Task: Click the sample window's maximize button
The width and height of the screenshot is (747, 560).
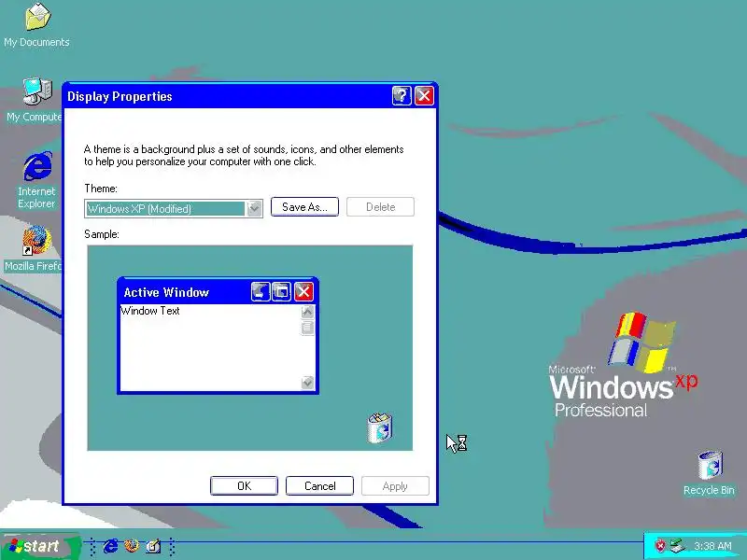Action: click(x=282, y=291)
